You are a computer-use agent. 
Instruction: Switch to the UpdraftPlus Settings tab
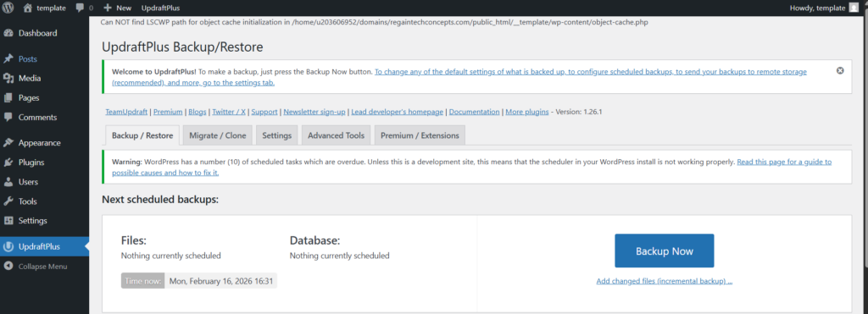(x=277, y=135)
